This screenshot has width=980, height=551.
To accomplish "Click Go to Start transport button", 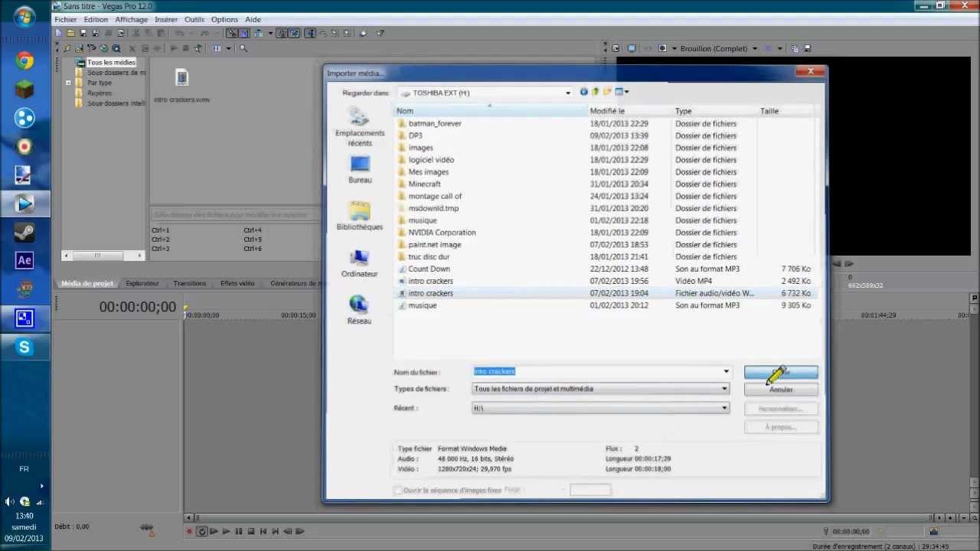I will point(263,531).
